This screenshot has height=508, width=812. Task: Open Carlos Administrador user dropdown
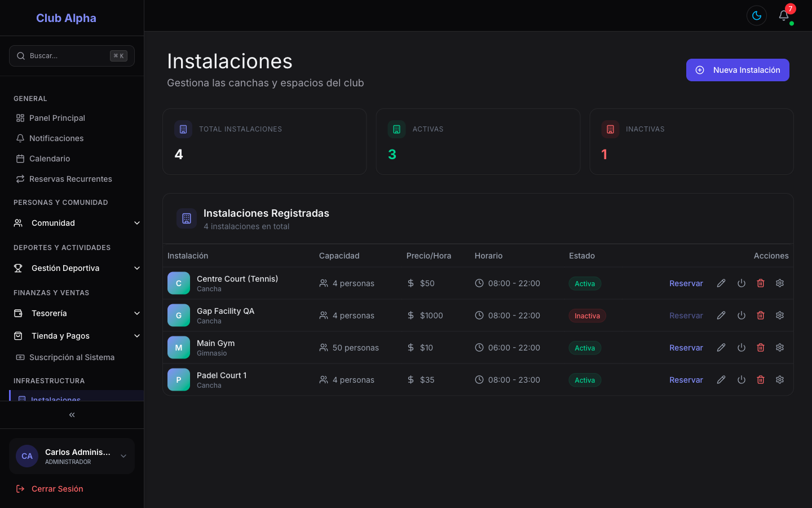pos(72,456)
